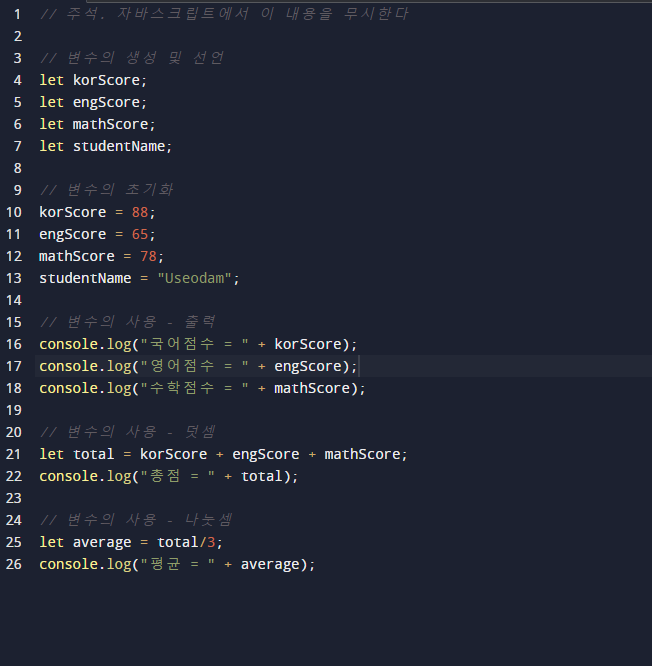
Task: Click line number 23 in the gutter
Action: click(x=14, y=498)
